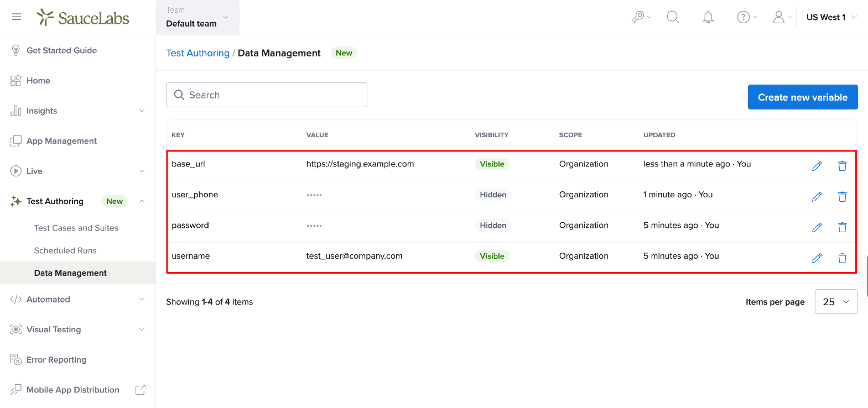Open the user account menu
Image resolution: width=868 pixels, height=408 pixels.
click(x=782, y=17)
